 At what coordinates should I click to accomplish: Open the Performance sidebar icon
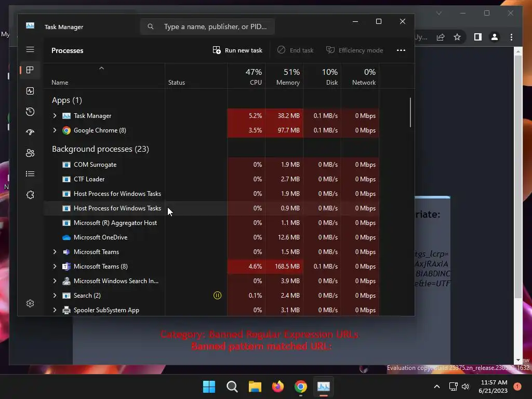click(x=30, y=91)
